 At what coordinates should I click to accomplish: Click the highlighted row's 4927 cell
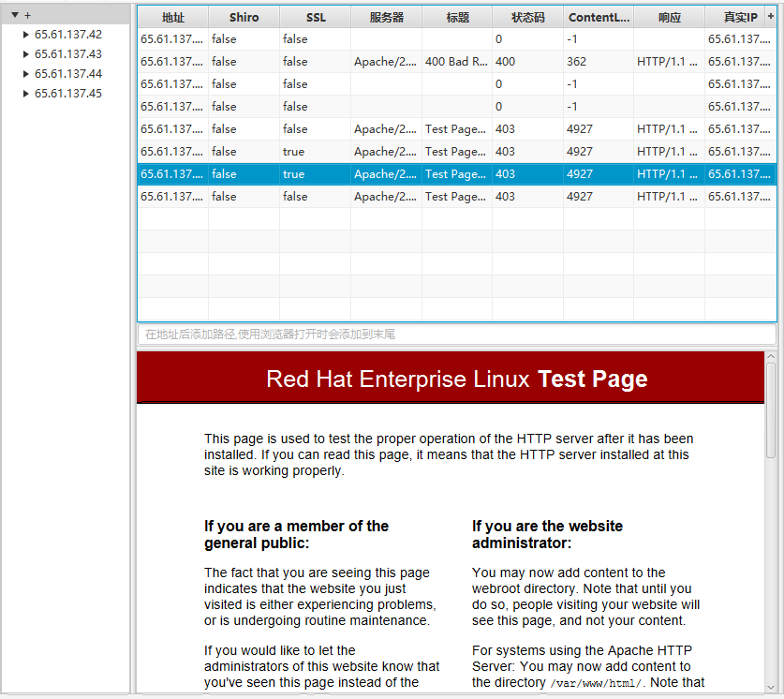(x=599, y=174)
